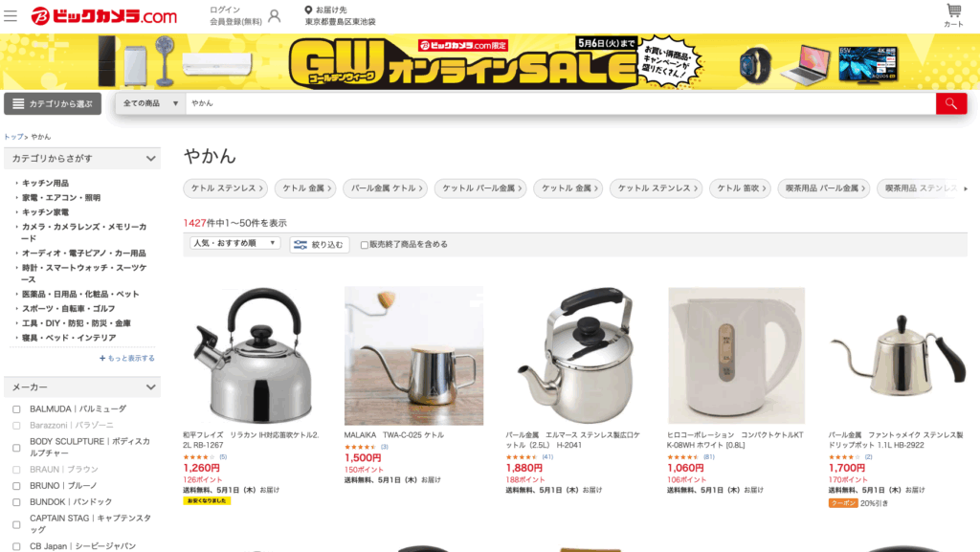Click the 絞り込む filter sliders icon
This screenshot has height=552, width=980.
coord(301,245)
